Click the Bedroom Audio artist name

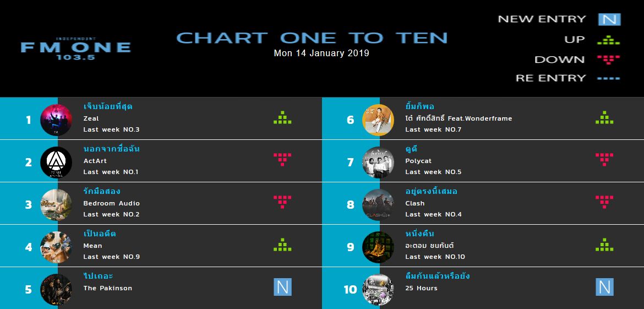click(112, 203)
